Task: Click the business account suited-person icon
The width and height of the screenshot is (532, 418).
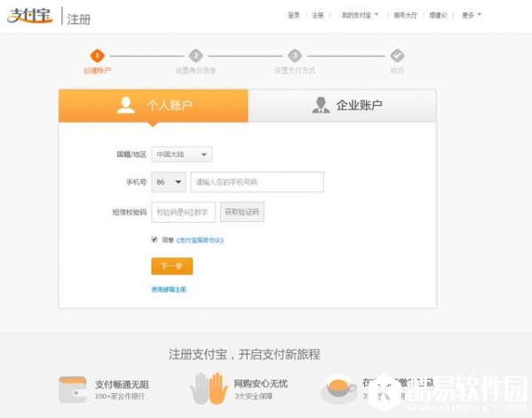Action: pyautogui.click(x=321, y=105)
